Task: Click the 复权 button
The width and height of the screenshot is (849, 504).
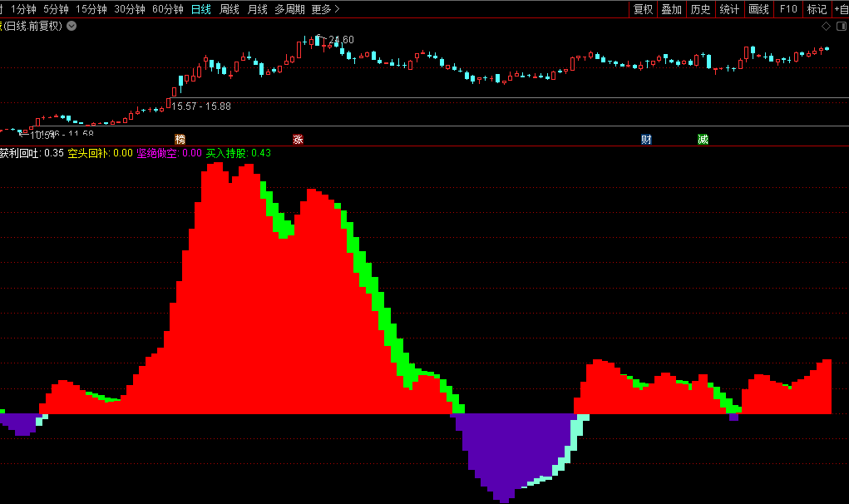Action: (643, 10)
